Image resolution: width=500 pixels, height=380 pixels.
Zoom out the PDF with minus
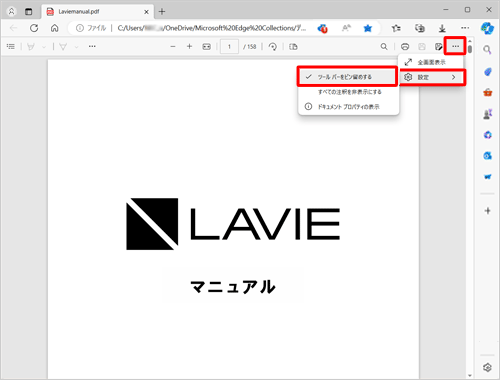coord(173,47)
